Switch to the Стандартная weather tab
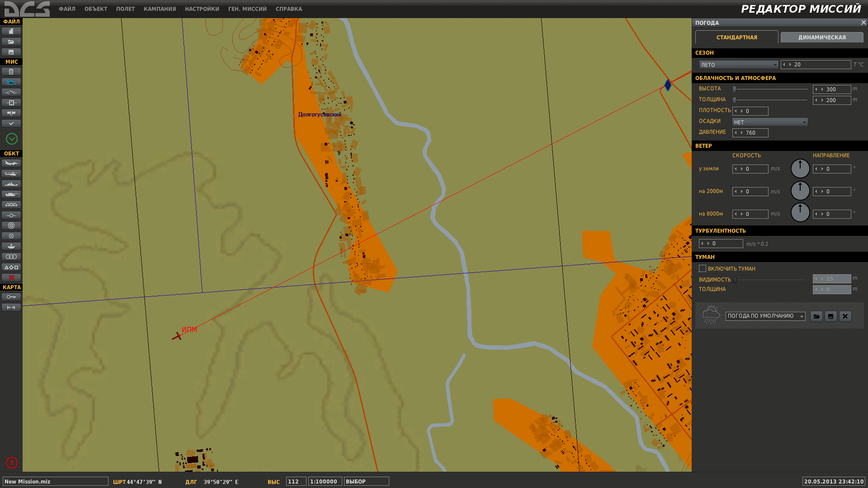 pos(737,37)
